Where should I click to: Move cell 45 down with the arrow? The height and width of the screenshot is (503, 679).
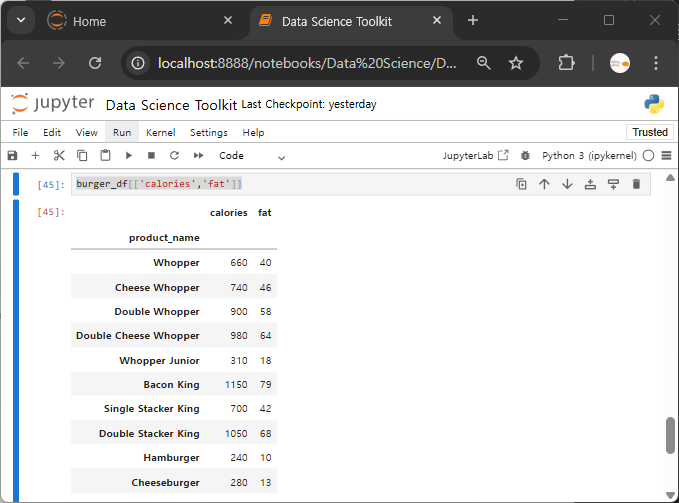567,184
